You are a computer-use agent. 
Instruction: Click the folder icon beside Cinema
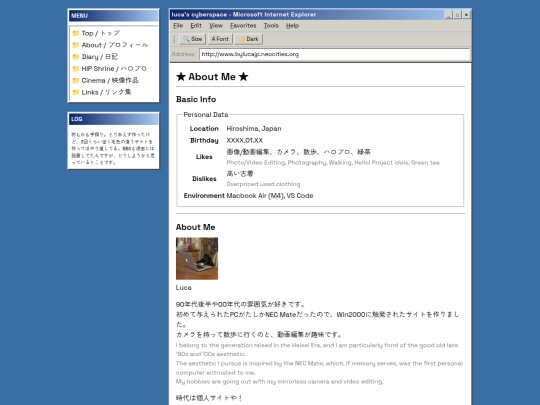point(76,81)
